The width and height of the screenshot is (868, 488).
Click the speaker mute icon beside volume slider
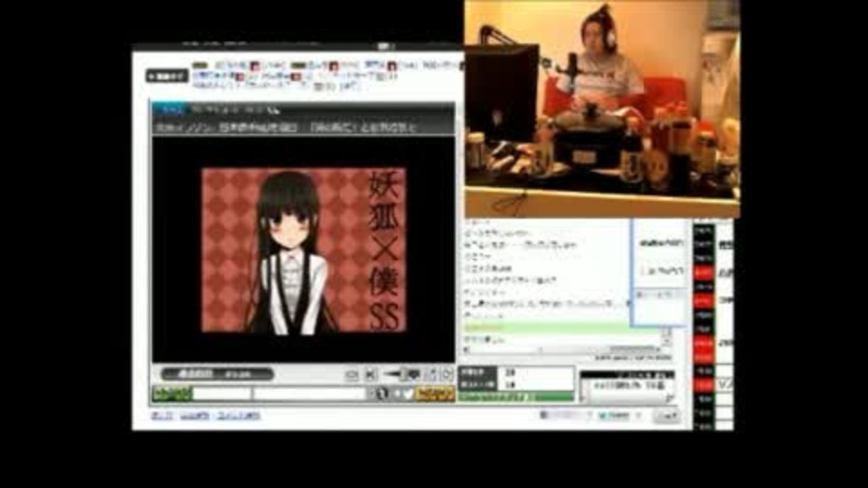[x=371, y=375]
